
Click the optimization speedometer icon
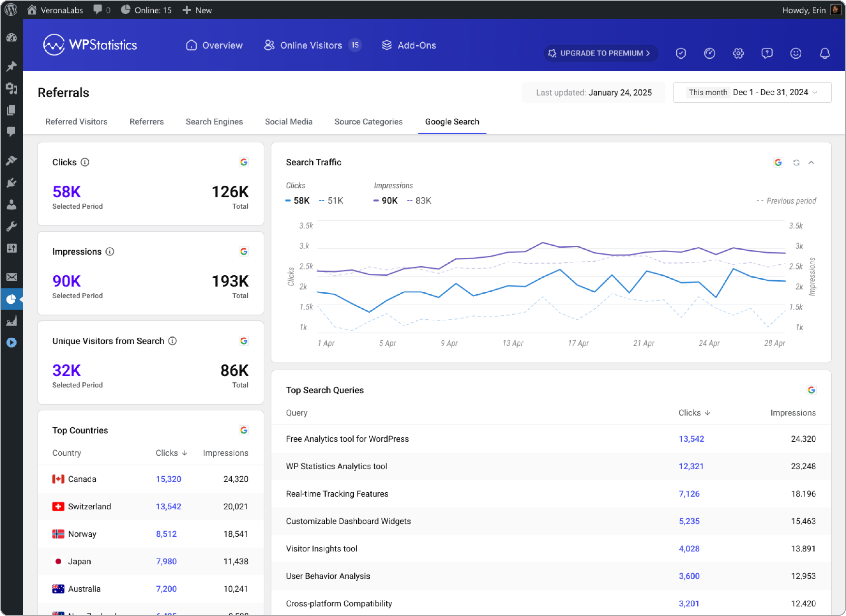(709, 53)
